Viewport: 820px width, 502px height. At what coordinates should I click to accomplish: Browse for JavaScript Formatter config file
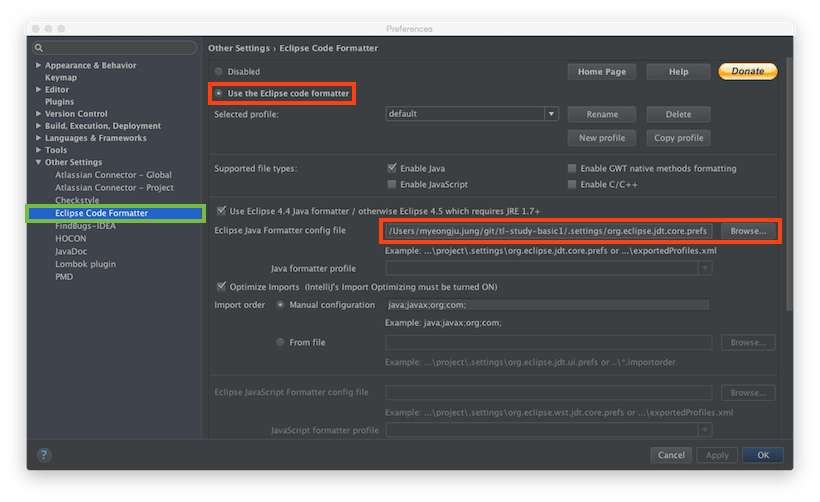(x=748, y=393)
